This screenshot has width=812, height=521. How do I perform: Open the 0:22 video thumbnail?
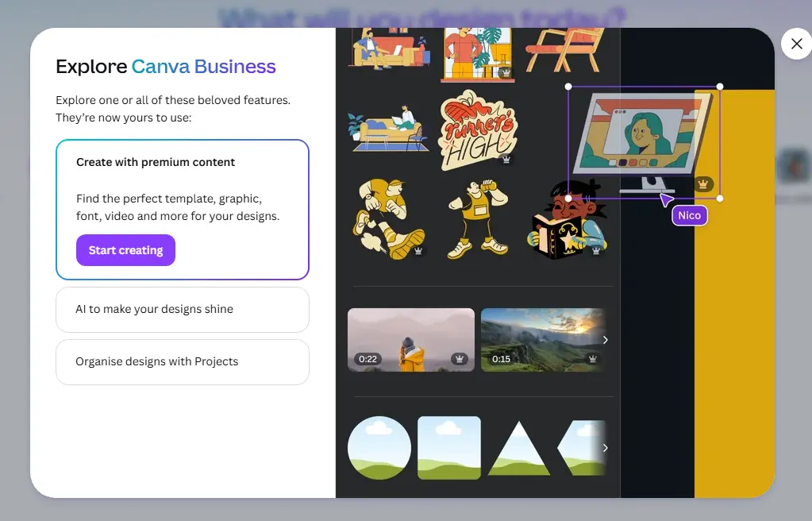[x=410, y=340]
